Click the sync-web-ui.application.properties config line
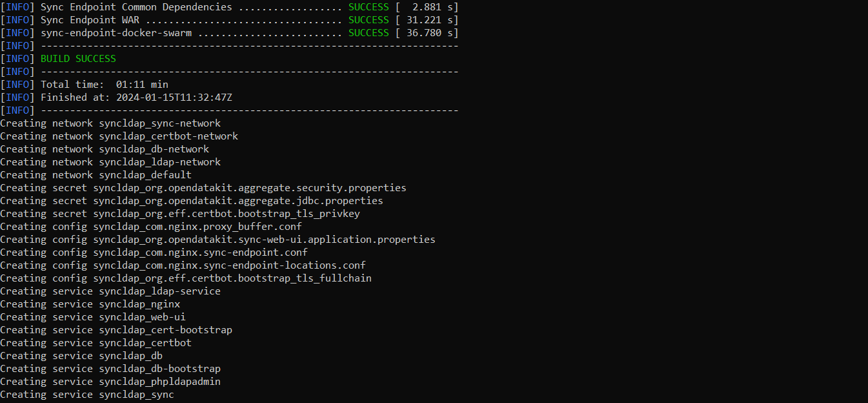The height and width of the screenshot is (403, 868). pos(218,240)
